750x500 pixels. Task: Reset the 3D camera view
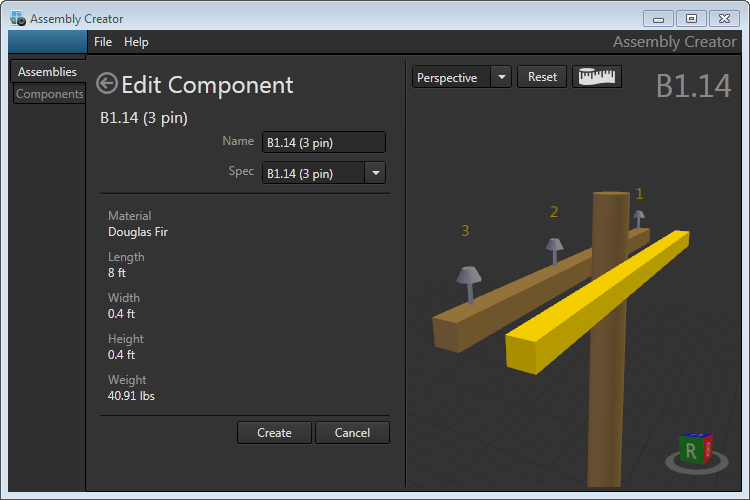coord(542,77)
